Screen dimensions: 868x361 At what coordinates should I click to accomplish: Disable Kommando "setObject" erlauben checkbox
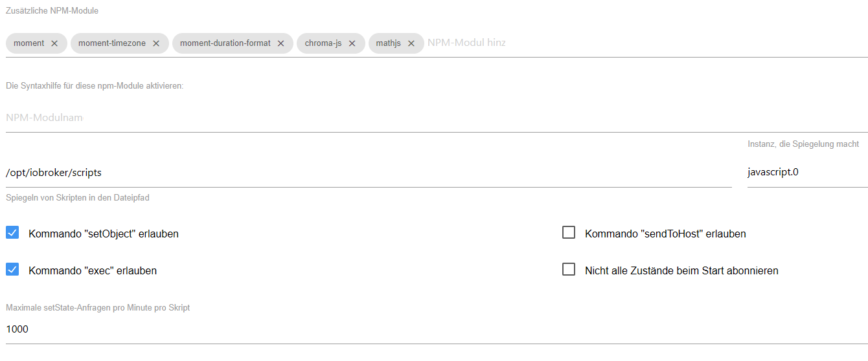click(x=12, y=233)
